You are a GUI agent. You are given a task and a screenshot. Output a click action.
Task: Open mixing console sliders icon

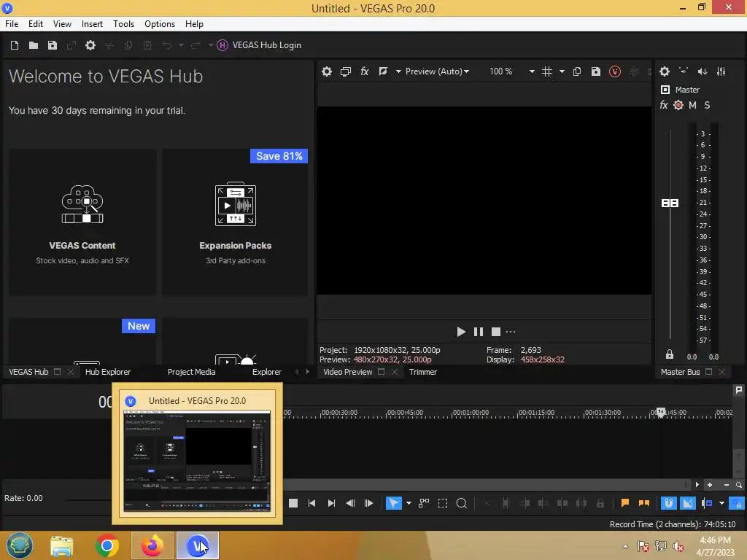[721, 71]
